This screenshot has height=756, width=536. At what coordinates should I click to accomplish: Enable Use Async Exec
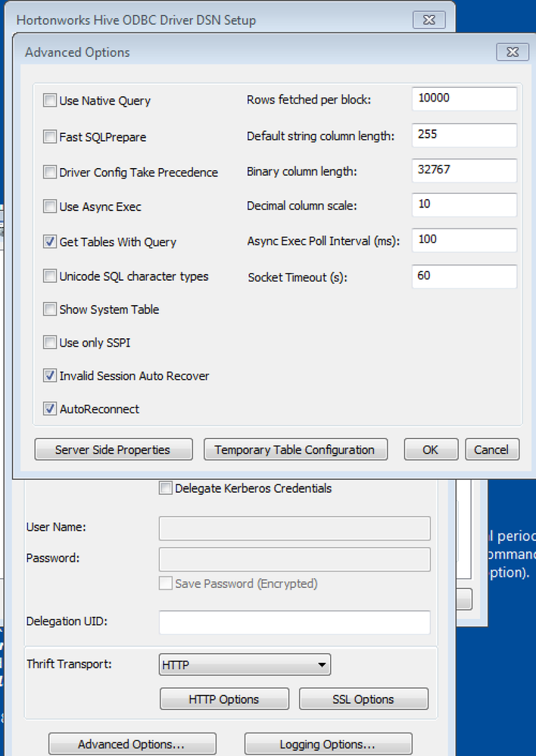click(x=50, y=207)
